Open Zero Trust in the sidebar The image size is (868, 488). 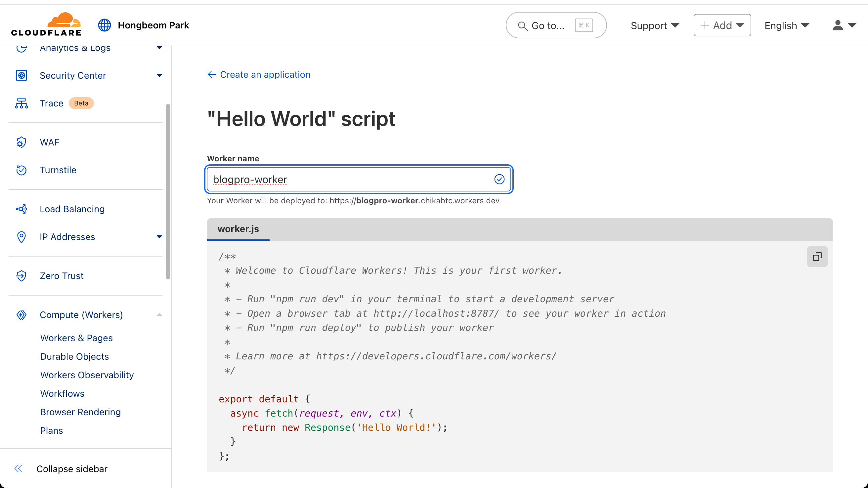pyautogui.click(x=62, y=276)
